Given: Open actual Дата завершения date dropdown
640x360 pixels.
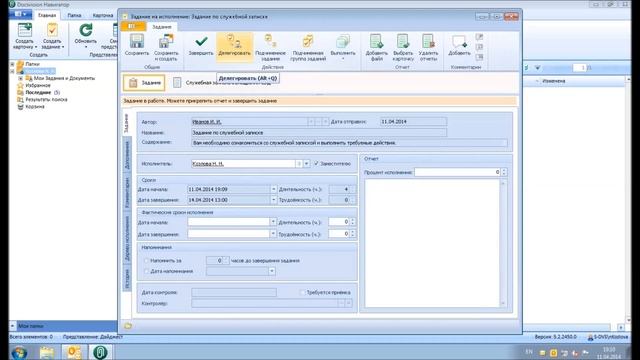Looking at the screenshot, I should click(x=273, y=234).
